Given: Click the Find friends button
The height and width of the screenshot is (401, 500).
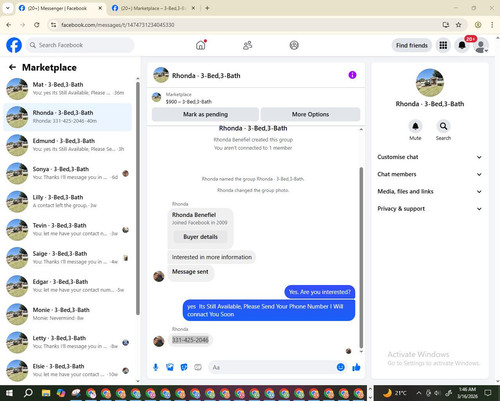Looking at the screenshot, I should pyautogui.click(x=412, y=45).
